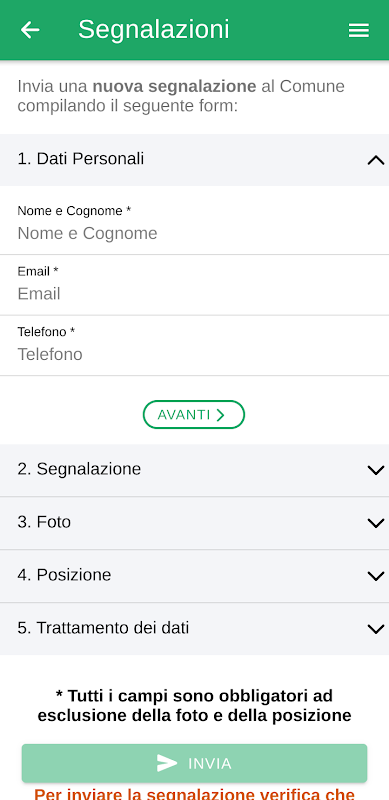Open the 4. Posizione section header
389x800 pixels.
194,576
